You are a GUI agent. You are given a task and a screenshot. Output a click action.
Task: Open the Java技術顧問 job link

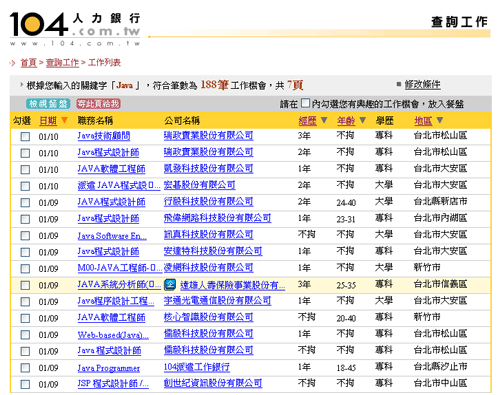[x=104, y=136]
